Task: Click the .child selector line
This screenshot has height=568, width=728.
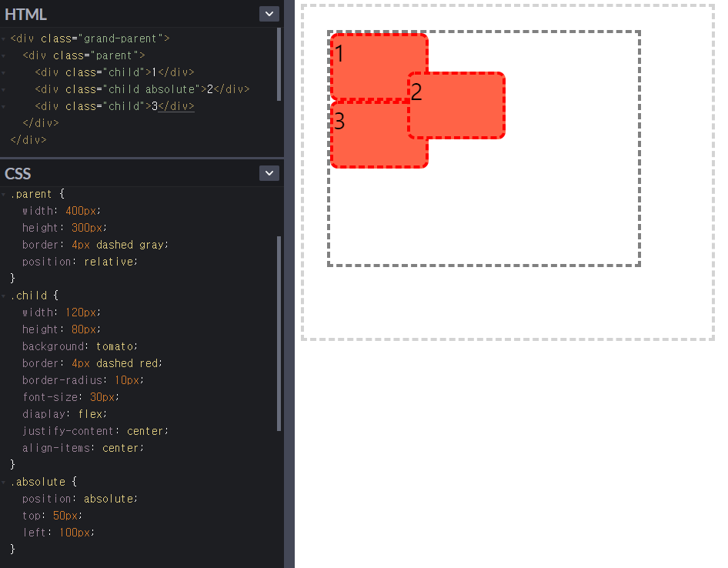Action: [x=35, y=296]
